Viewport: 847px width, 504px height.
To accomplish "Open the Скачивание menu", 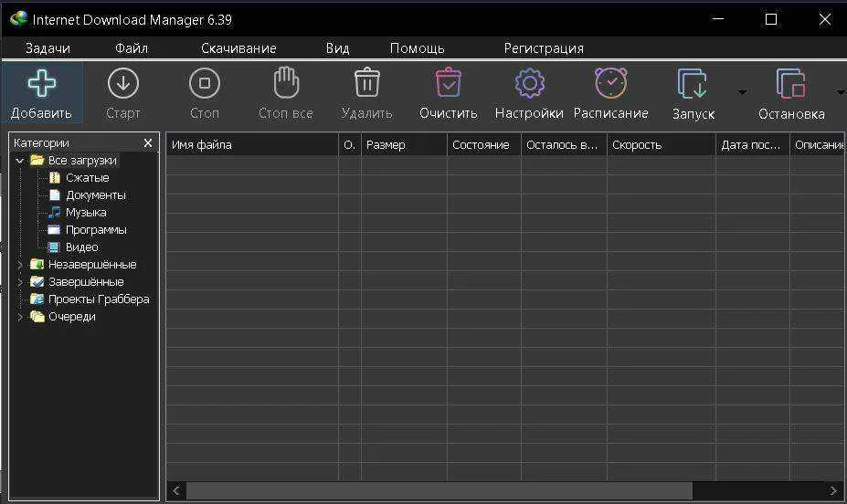I will pos(238,48).
